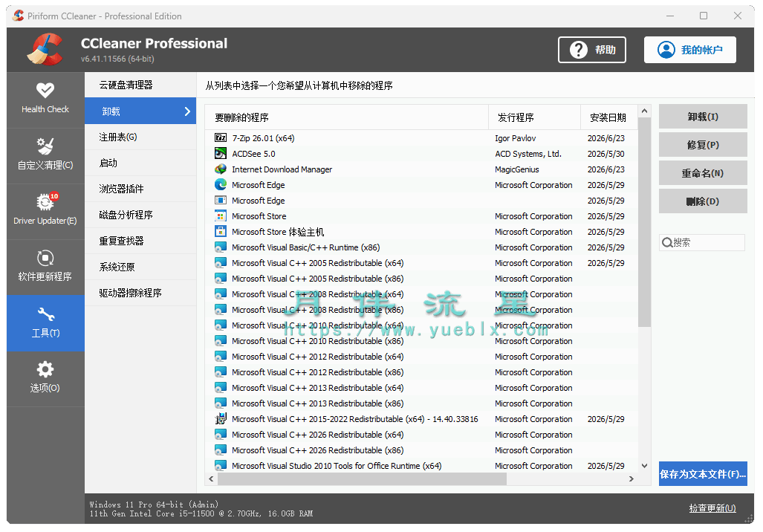Viewport: 763px width, 532px height.
Task: Open 系统还原 system restore
Action: click(140, 267)
